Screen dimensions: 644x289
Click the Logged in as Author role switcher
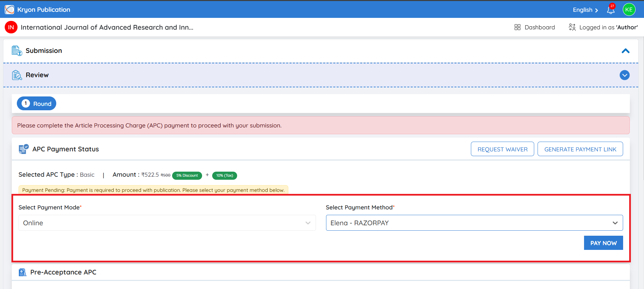[x=603, y=27]
